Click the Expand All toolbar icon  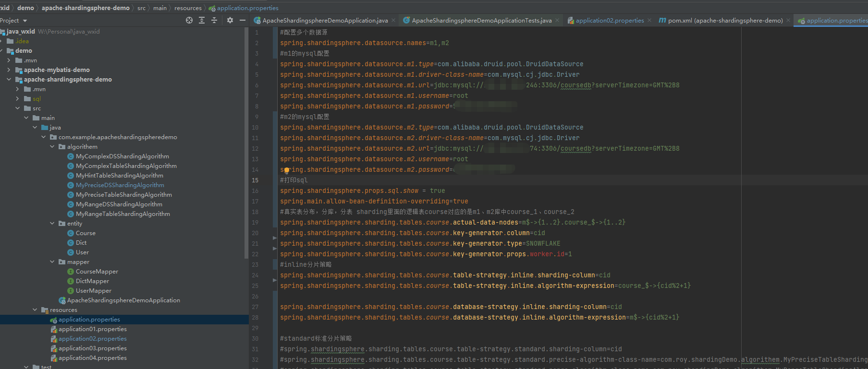pos(202,20)
